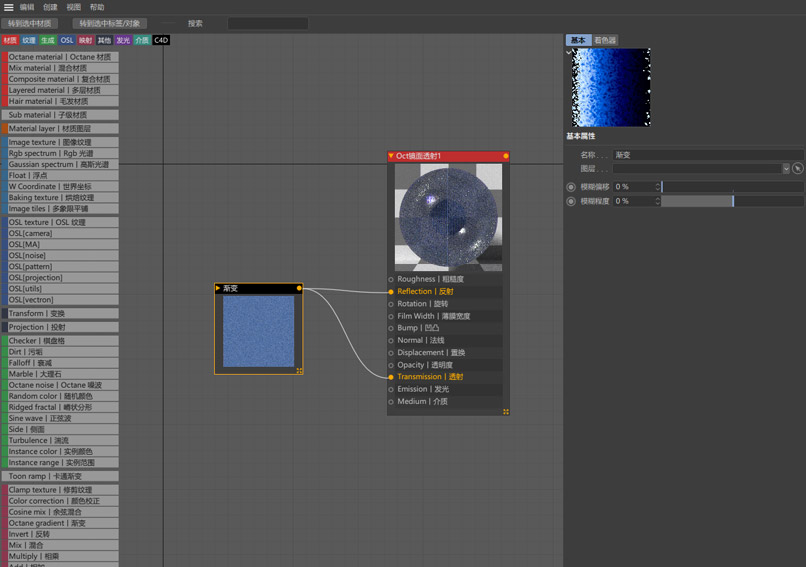This screenshot has height=567, width=806.
Task: Select Float node entry
Action: pyautogui.click(x=60, y=175)
